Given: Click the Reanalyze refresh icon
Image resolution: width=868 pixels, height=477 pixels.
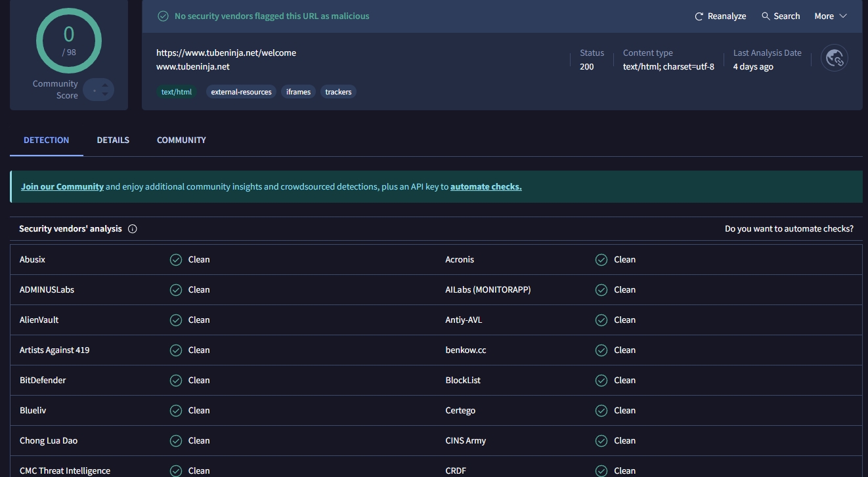Looking at the screenshot, I should [699, 16].
